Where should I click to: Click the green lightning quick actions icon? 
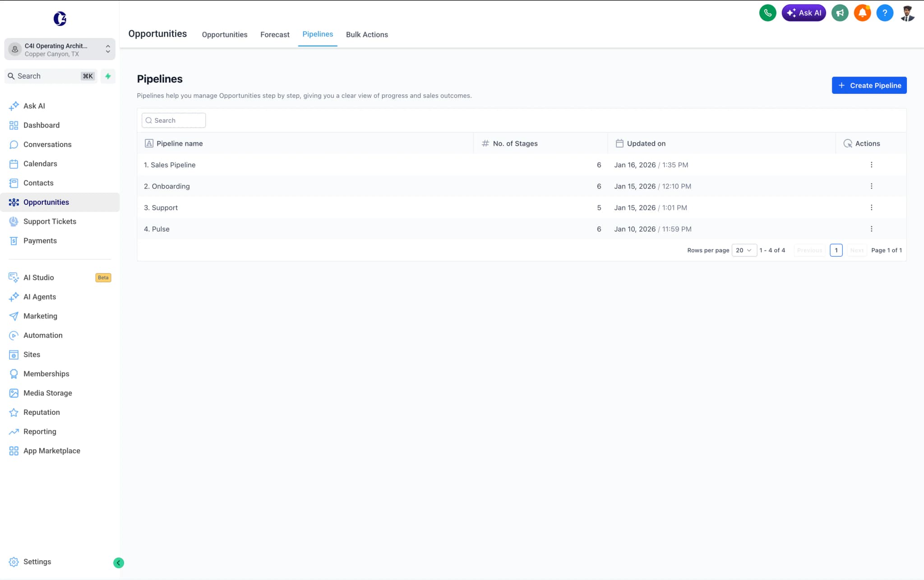pyautogui.click(x=108, y=76)
